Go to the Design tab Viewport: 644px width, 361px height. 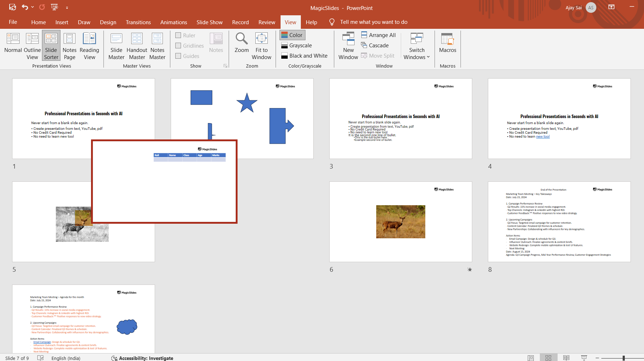point(108,22)
